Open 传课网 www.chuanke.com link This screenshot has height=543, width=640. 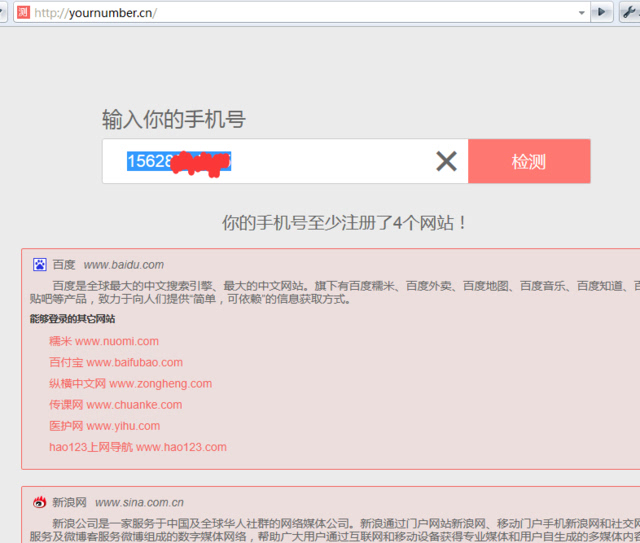116,405
